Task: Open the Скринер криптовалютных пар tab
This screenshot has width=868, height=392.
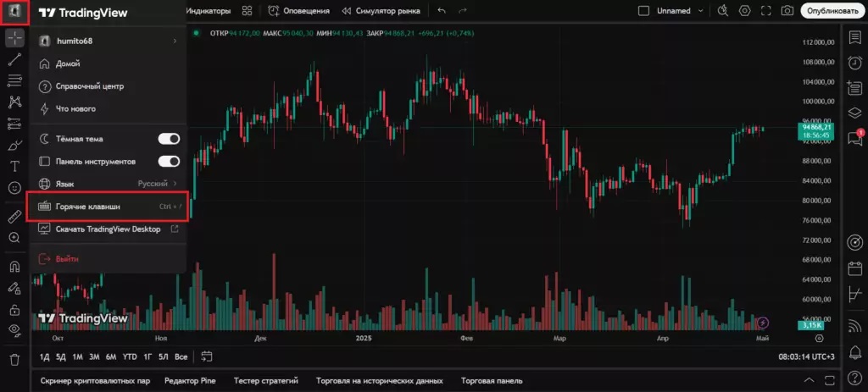Action: (x=95, y=380)
